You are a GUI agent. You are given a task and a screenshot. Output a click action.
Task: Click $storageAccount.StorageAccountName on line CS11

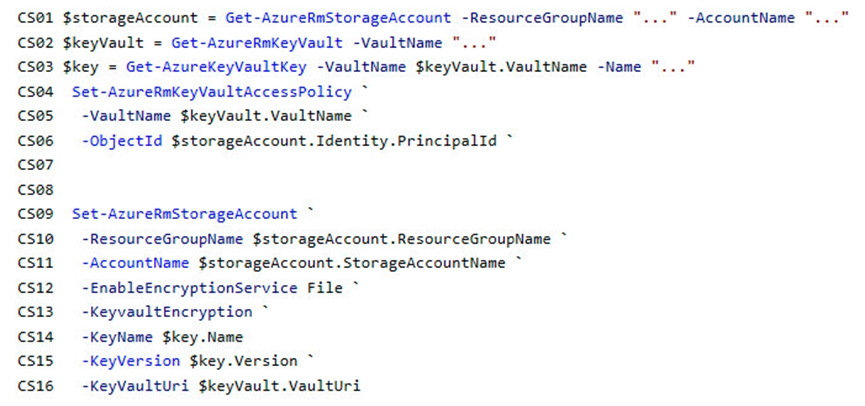click(352, 263)
